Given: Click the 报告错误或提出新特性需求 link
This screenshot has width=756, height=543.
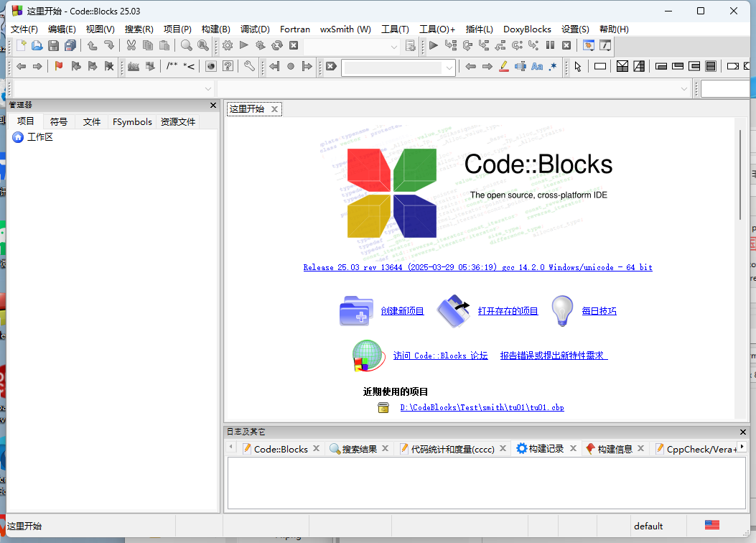Looking at the screenshot, I should tap(554, 356).
